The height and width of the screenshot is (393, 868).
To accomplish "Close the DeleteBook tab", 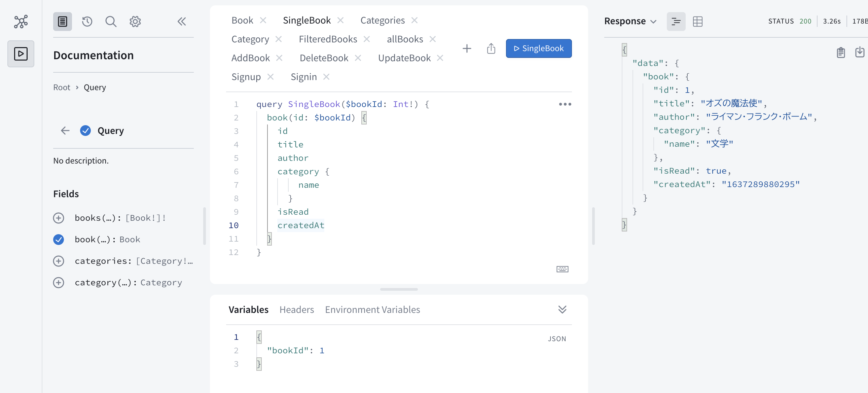I will pos(358,58).
